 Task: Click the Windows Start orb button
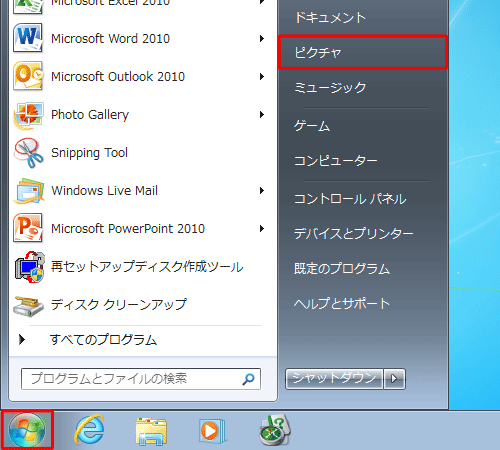[x=27, y=431]
